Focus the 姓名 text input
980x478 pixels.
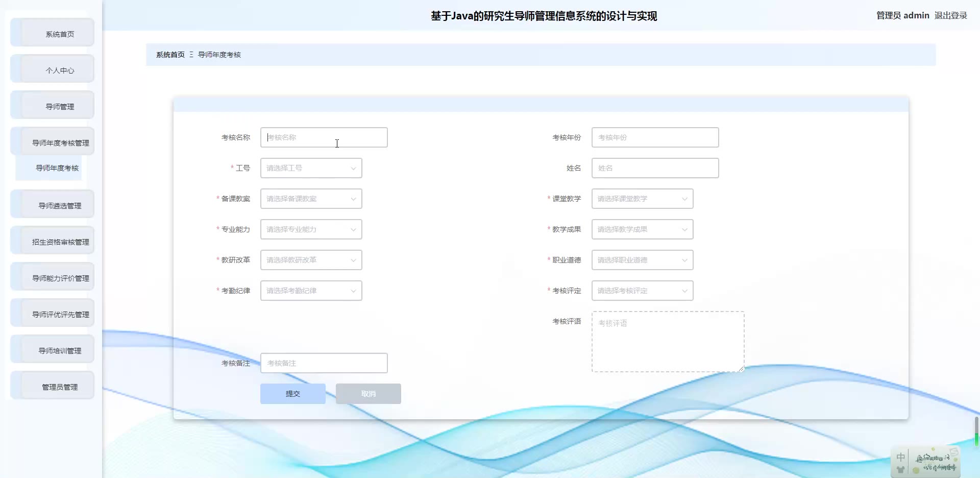tap(655, 168)
